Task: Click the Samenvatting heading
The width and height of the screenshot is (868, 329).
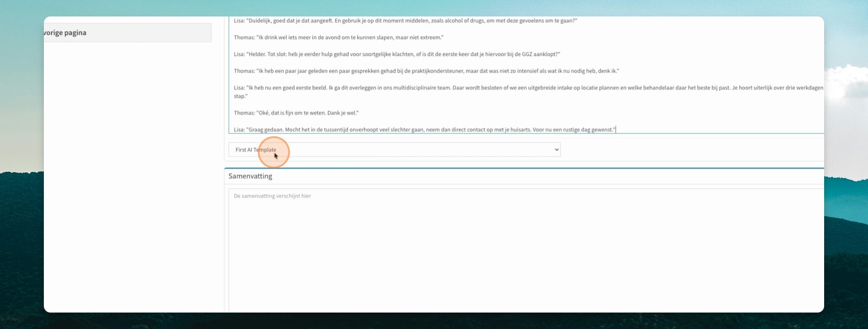Action: click(250, 176)
